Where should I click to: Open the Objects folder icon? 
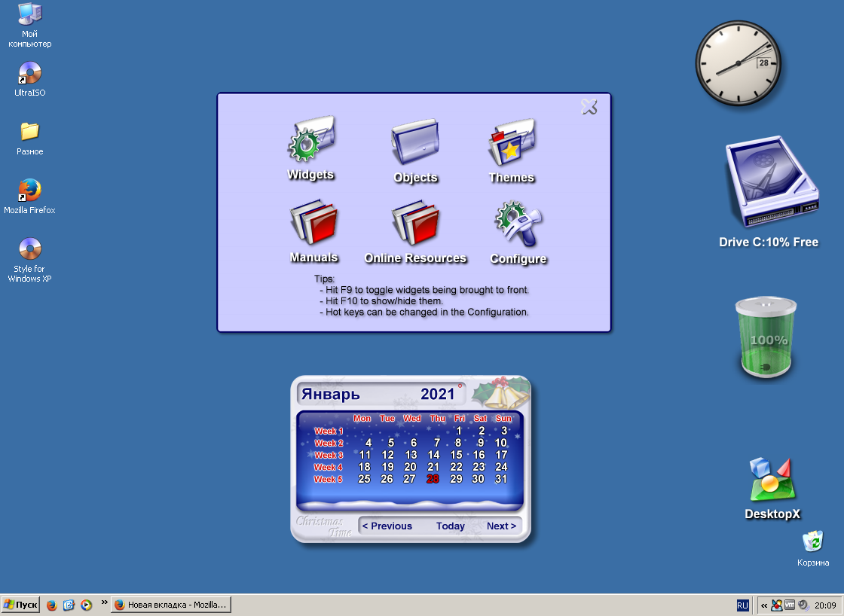pos(414,145)
